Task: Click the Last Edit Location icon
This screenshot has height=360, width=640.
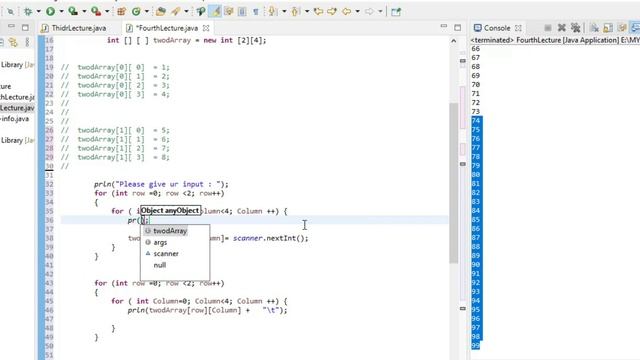Action: click(x=318, y=11)
